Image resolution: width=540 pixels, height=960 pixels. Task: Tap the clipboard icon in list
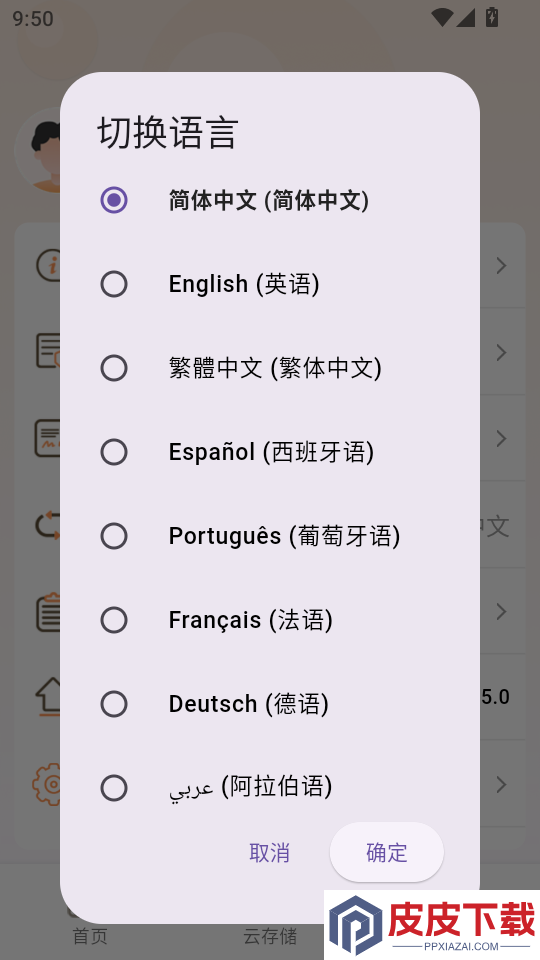48,612
